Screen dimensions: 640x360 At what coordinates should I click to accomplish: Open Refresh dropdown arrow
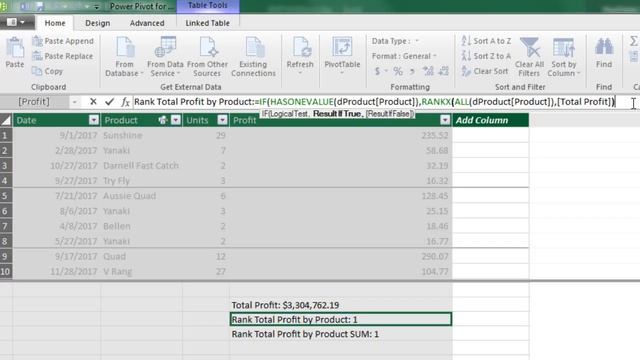(300, 73)
